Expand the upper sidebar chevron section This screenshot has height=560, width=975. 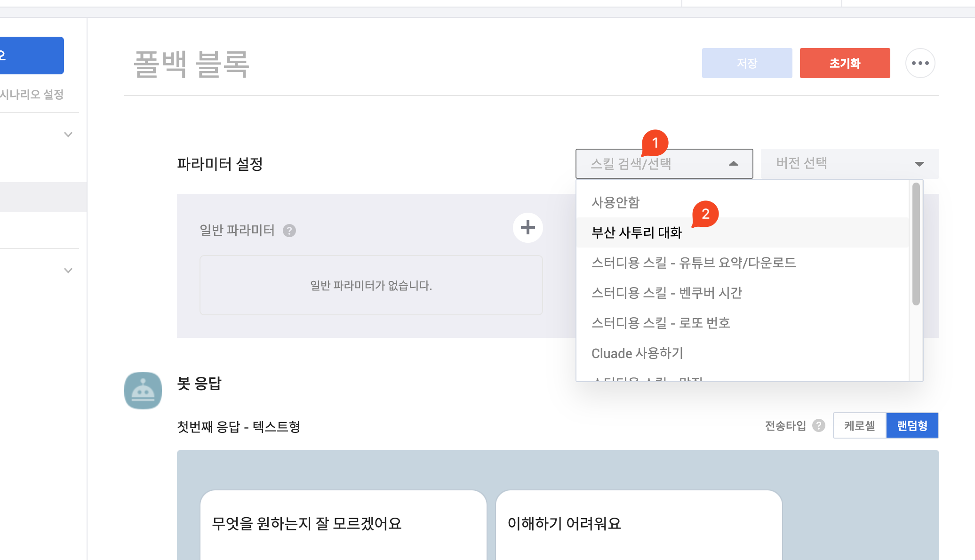coord(68,135)
